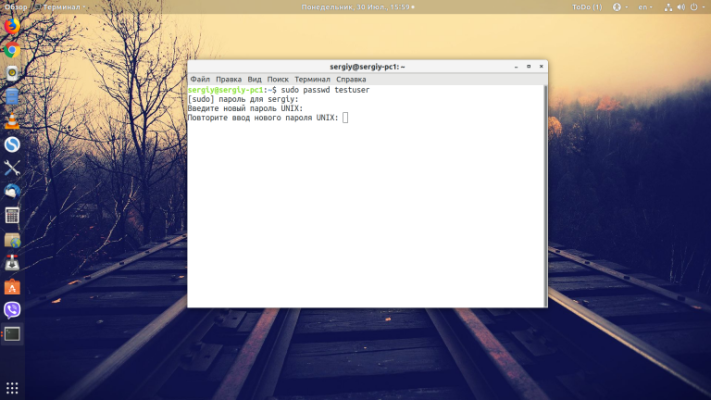This screenshot has width=711, height=400.
Task: Open the clock calendar in top bar
Action: click(x=357, y=7)
